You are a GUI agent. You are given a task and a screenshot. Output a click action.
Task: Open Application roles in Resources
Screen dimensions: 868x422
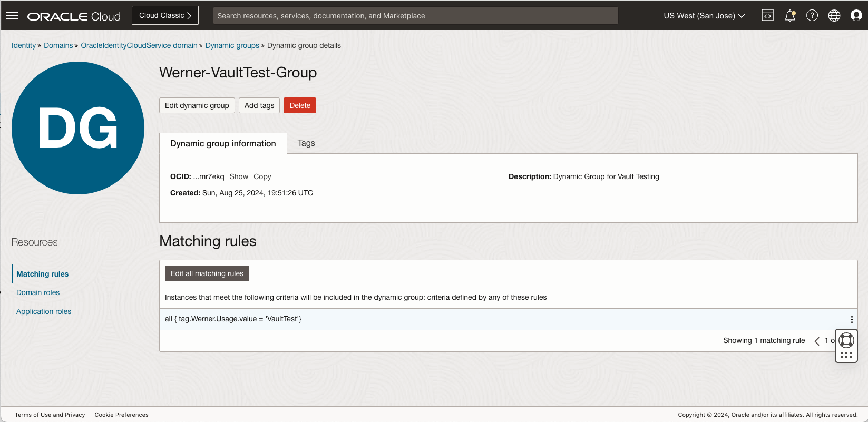tap(44, 311)
